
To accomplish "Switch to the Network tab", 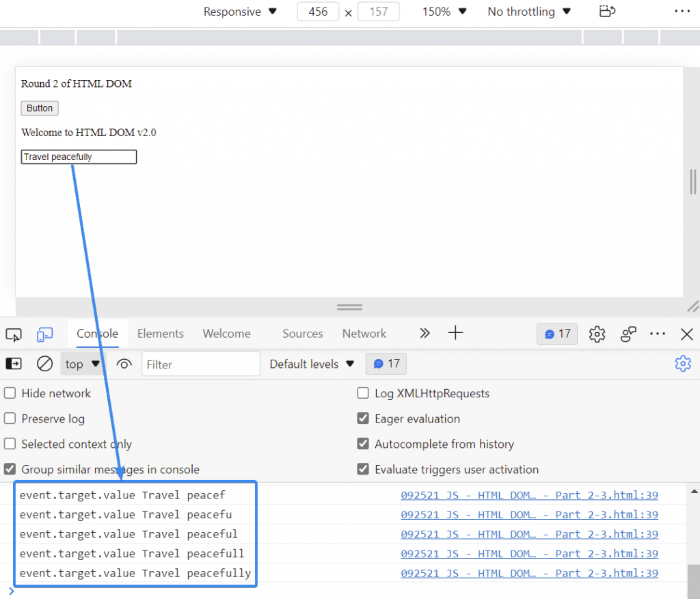I will [364, 334].
